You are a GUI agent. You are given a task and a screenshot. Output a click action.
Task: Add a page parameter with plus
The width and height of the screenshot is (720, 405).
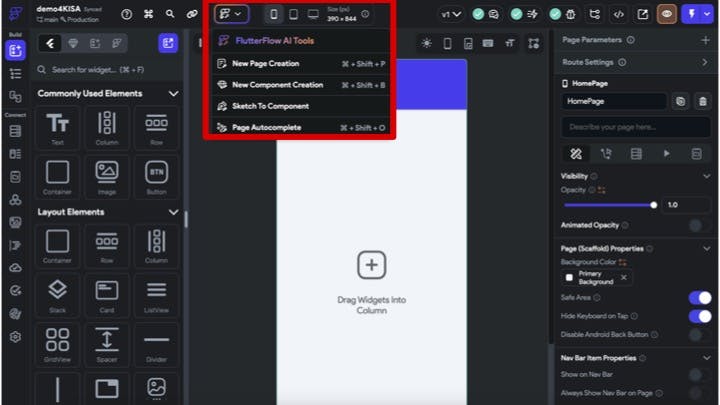tap(705, 40)
